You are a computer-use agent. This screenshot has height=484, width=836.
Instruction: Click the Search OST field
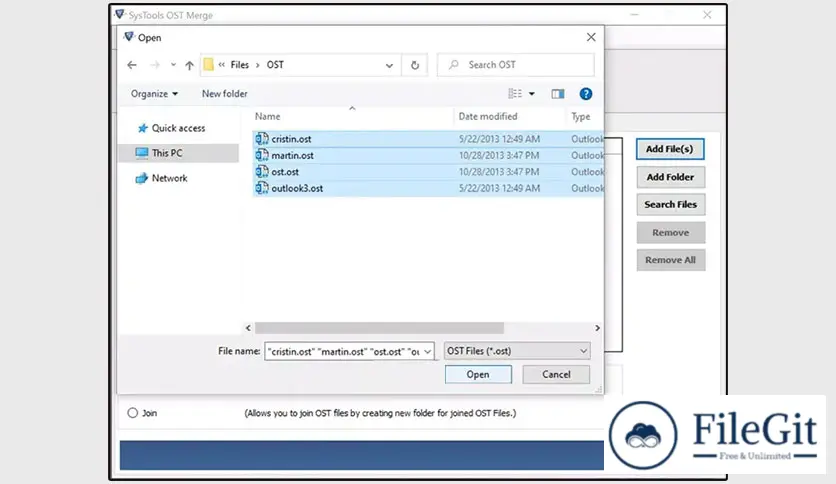[x=516, y=64]
